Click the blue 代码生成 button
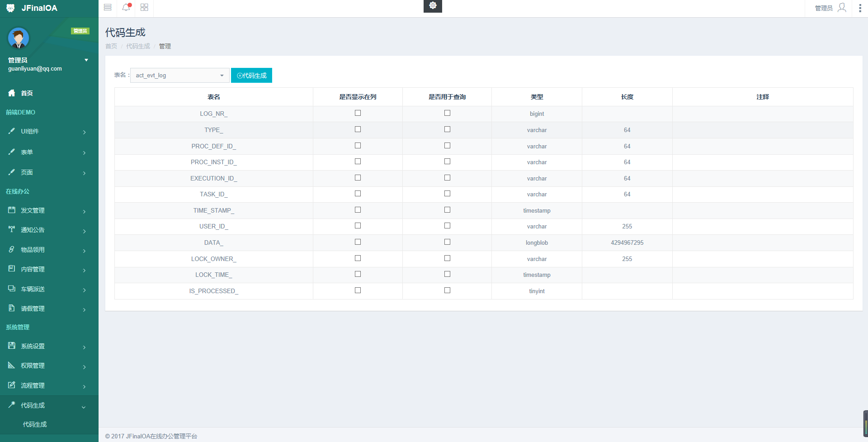This screenshot has width=868, height=442. pyautogui.click(x=251, y=75)
